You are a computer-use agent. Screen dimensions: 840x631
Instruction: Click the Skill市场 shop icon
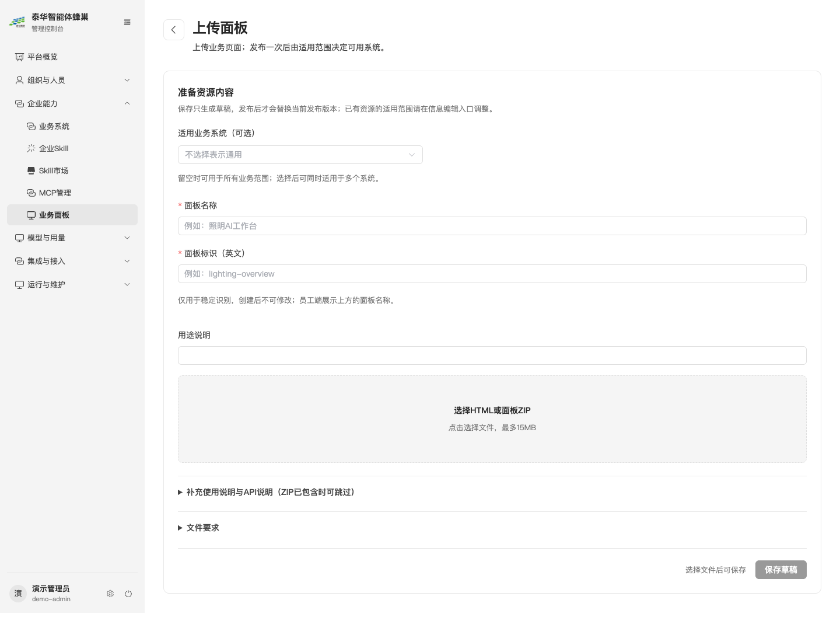(x=31, y=170)
